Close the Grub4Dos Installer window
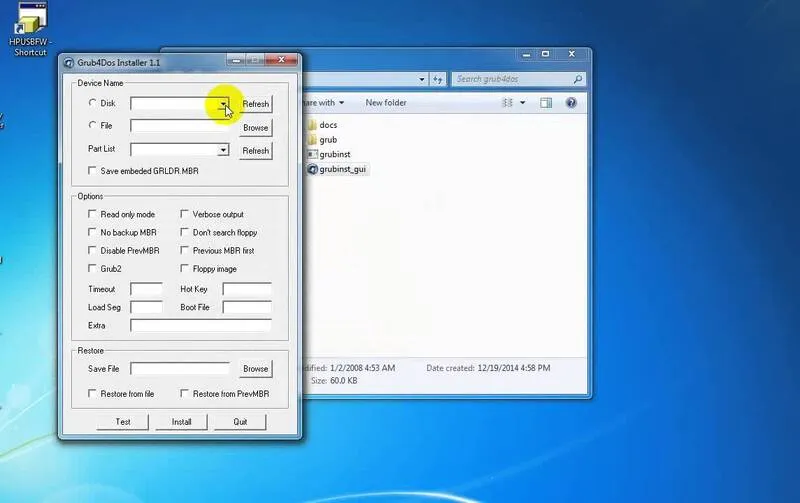Screen dimensions: 800x503 tap(282, 60)
